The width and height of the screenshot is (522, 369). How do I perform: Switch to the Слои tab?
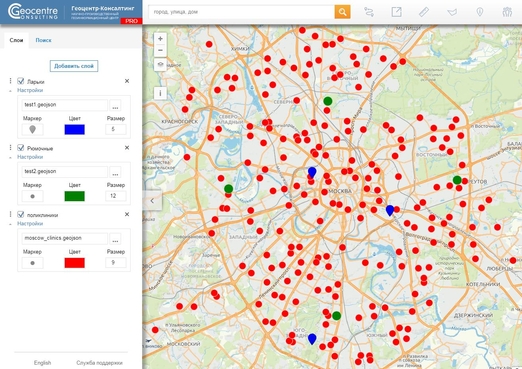click(16, 40)
